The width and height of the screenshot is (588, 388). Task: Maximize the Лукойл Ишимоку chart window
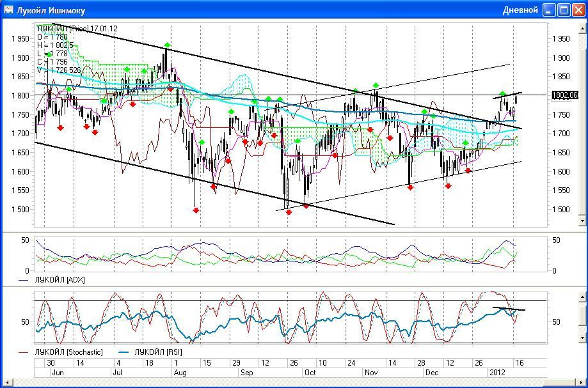[564, 10]
